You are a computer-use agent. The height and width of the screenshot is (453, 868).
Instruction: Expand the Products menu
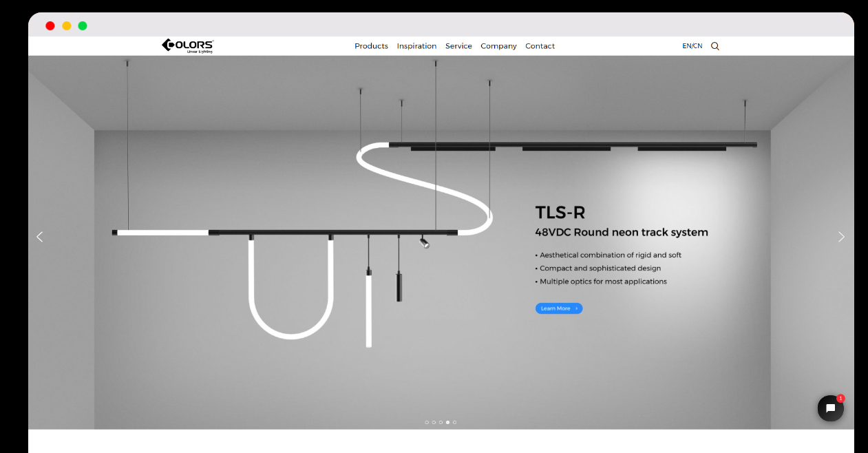(x=371, y=46)
